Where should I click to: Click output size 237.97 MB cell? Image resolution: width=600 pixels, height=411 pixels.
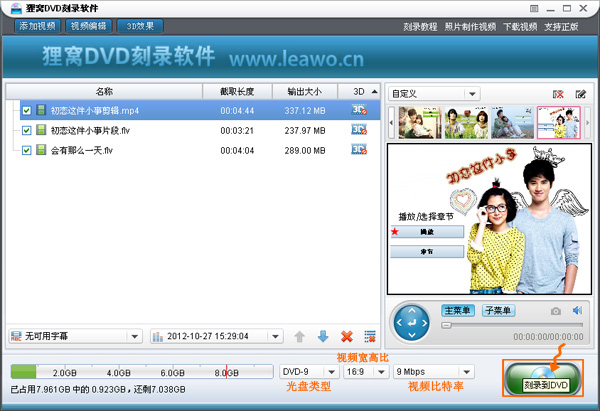pos(305,131)
